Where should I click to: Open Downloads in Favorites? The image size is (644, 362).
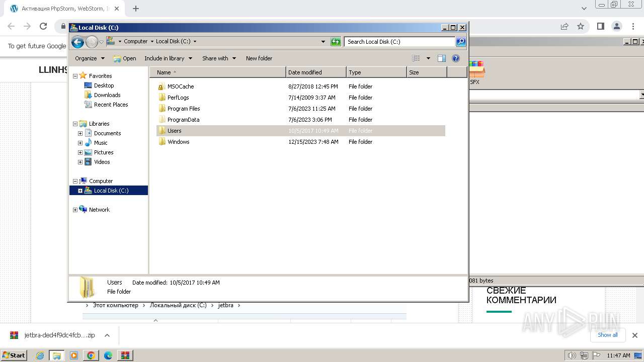pos(107,95)
